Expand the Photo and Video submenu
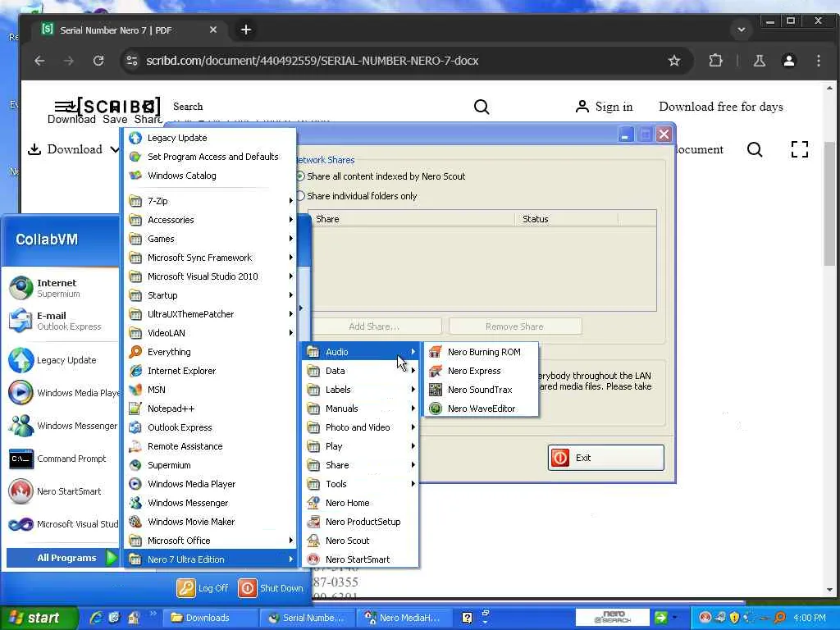This screenshot has height=630, width=840. [359, 427]
